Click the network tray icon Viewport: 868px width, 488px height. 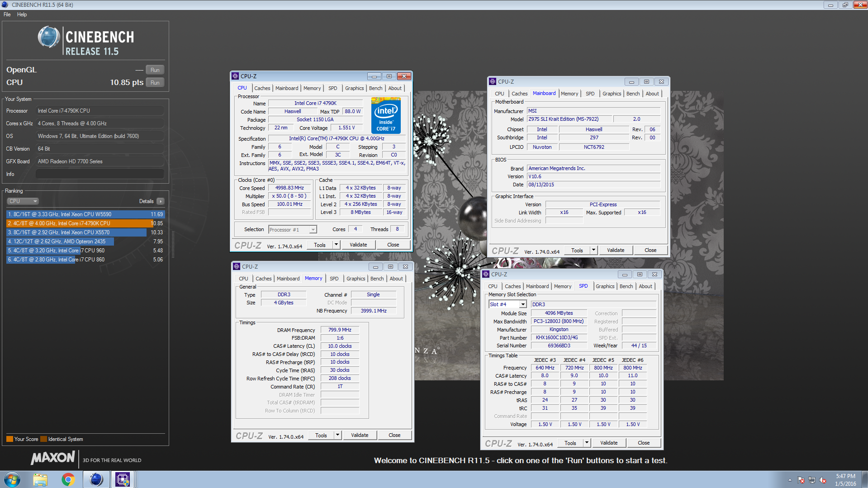click(812, 480)
